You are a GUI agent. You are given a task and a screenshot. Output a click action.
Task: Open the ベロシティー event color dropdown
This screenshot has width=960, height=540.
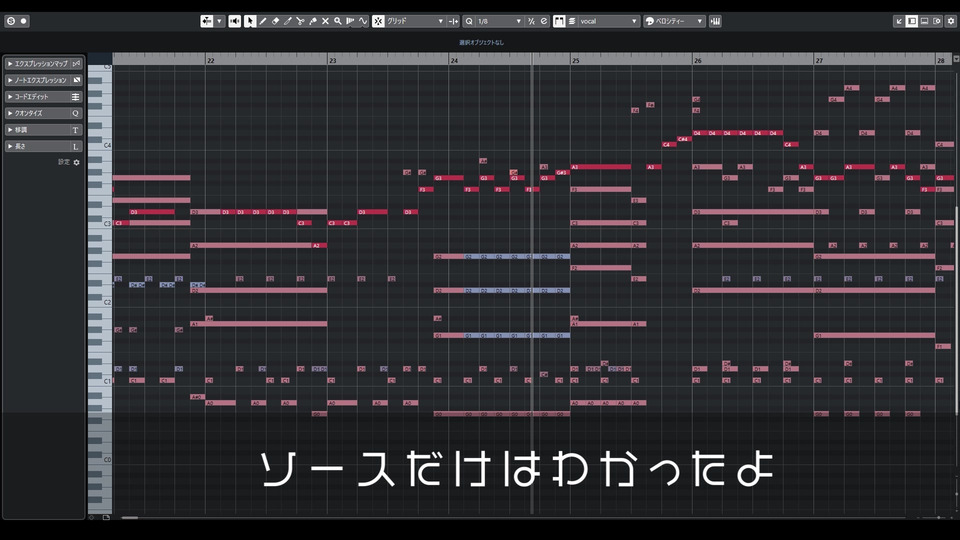(x=675, y=21)
